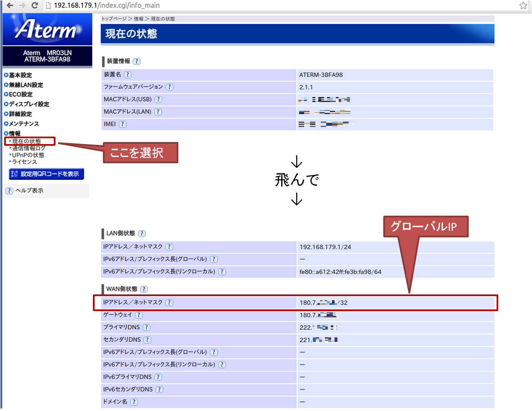This screenshot has width=532, height=411.
Task: Select 現在の状態 in sidebar
Action: [26, 142]
